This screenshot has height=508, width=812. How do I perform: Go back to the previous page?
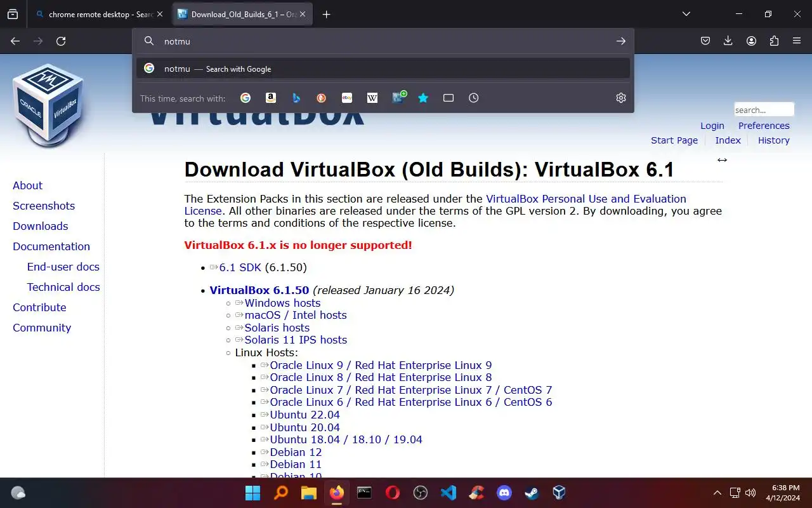coord(15,41)
